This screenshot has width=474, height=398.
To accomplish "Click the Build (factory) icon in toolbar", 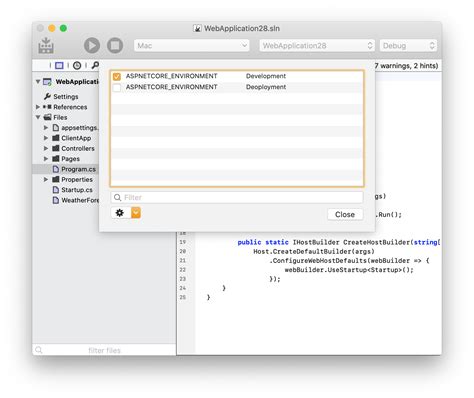I will 46,45.
